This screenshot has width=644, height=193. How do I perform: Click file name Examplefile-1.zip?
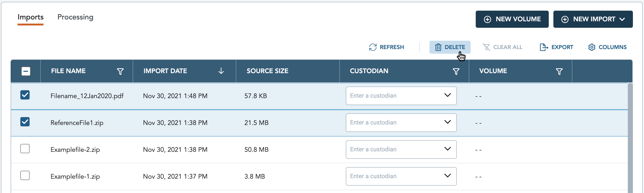(x=75, y=176)
